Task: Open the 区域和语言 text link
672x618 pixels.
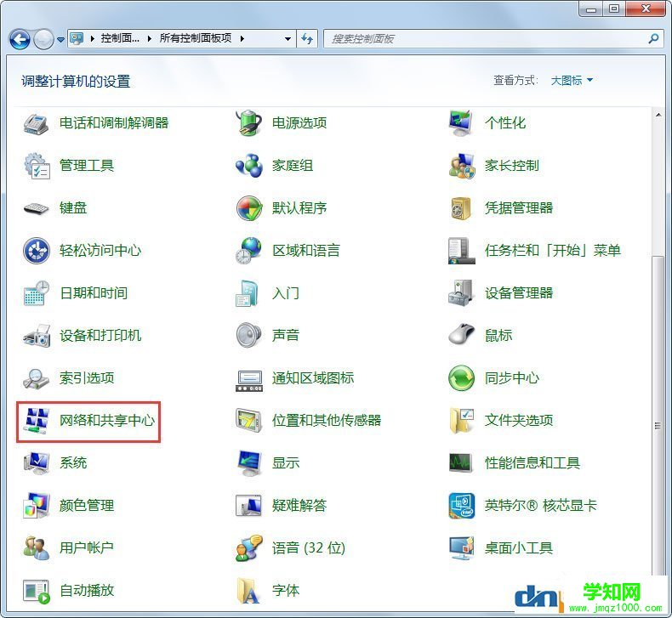Action: click(306, 251)
